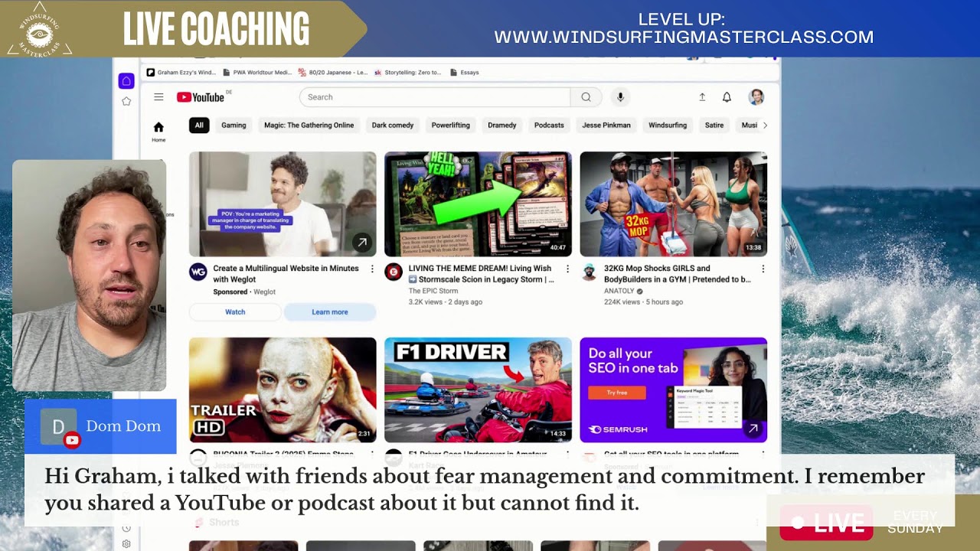
Task: Select the Powerlifting chip
Action: pos(450,126)
